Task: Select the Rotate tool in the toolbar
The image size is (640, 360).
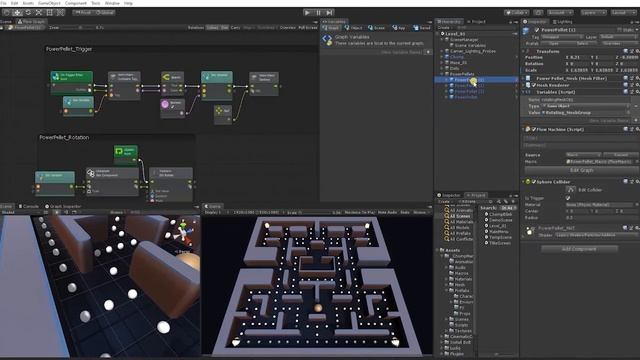Action: [x=28, y=13]
